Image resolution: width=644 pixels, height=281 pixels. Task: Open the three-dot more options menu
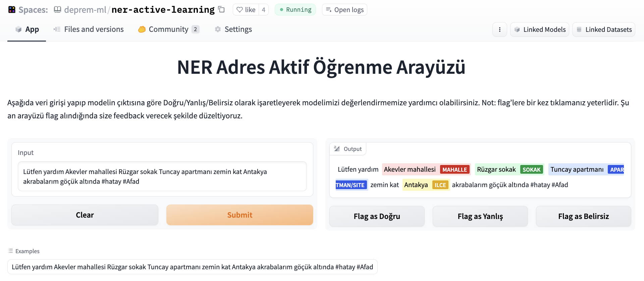click(x=499, y=30)
